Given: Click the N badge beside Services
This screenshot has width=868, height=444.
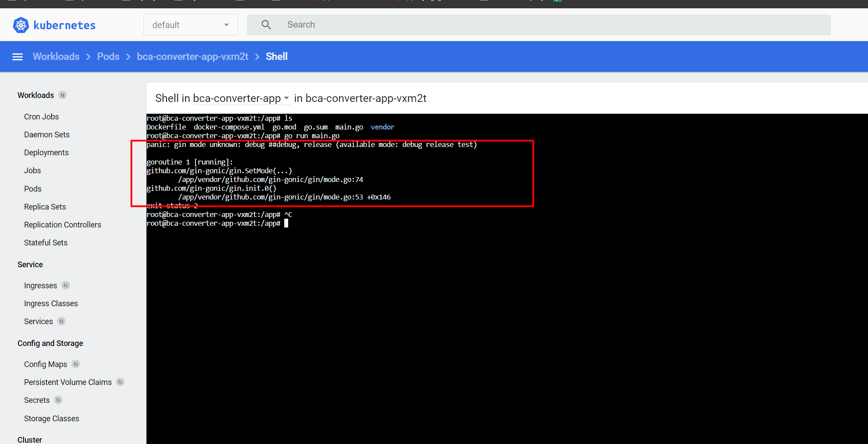Looking at the screenshot, I should point(61,322).
